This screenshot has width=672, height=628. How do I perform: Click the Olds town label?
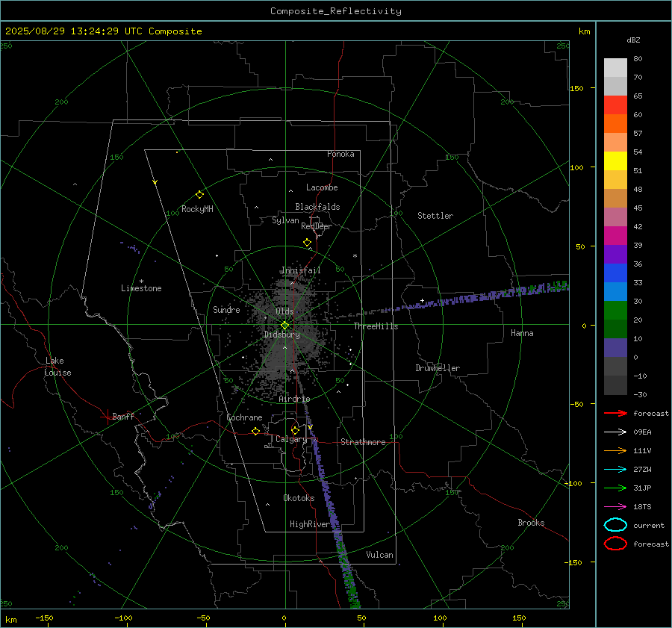[284, 311]
